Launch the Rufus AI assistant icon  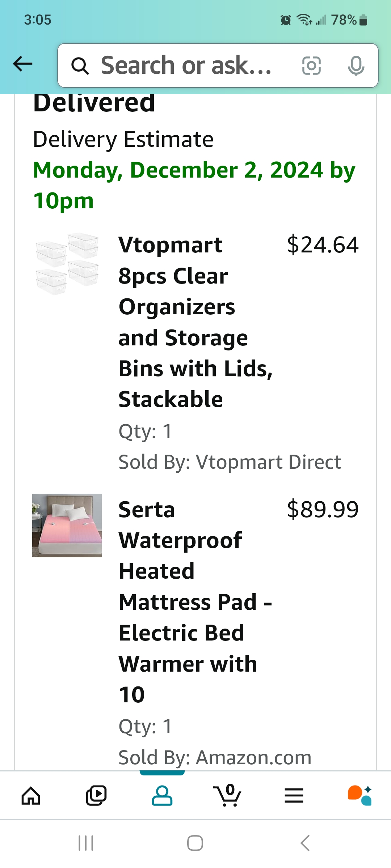pos(360,795)
